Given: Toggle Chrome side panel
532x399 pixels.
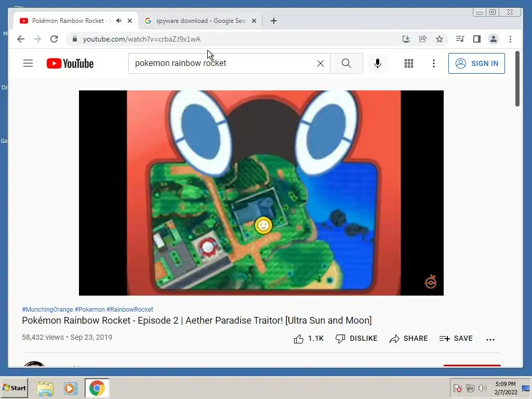Looking at the screenshot, I should click(x=477, y=39).
